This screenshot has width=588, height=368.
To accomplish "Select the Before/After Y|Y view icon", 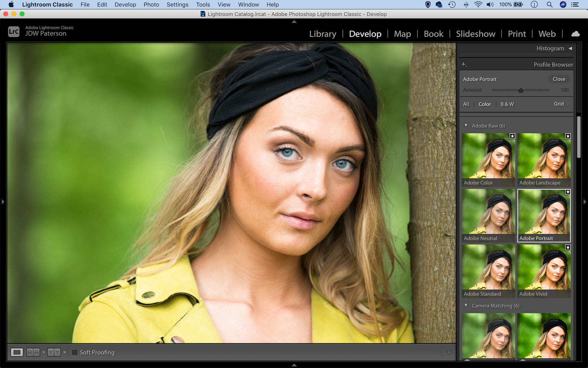I will [x=54, y=352].
